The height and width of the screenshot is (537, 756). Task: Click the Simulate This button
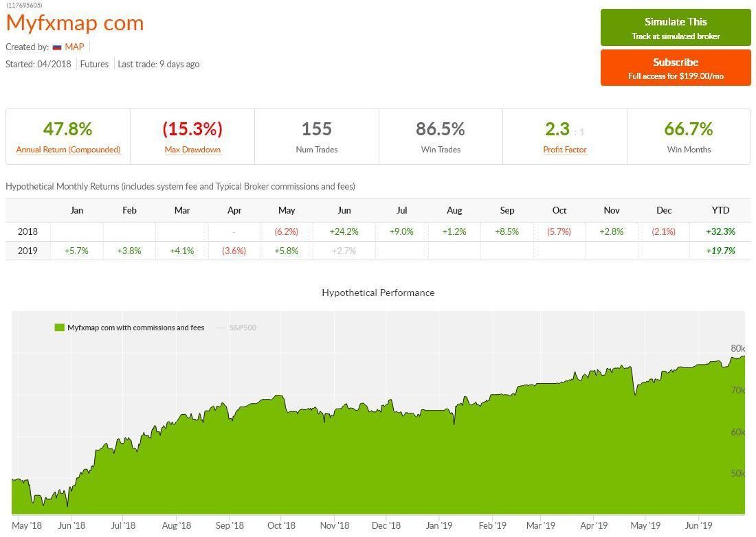pyautogui.click(x=676, y=27)
